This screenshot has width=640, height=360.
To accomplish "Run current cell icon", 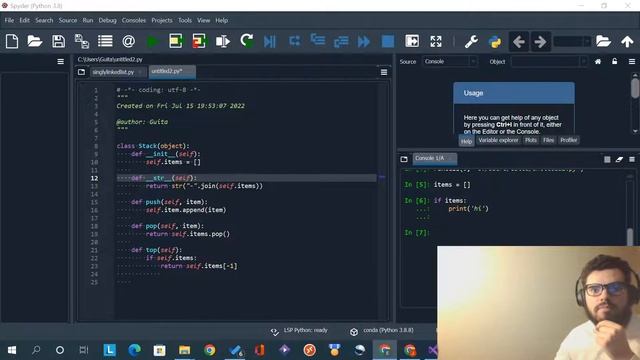I will pos(176,41).
